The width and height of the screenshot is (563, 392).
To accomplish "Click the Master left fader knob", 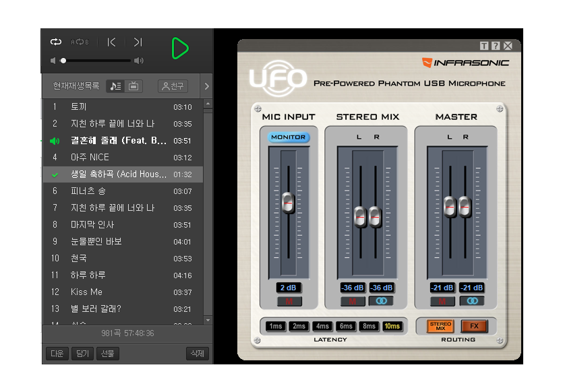I will (x=450, y=207).
